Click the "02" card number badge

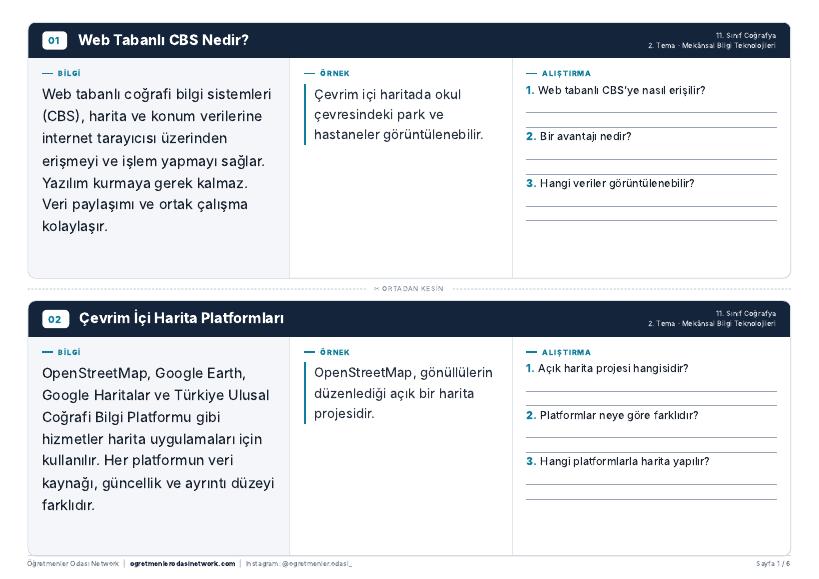coord(55,319)
